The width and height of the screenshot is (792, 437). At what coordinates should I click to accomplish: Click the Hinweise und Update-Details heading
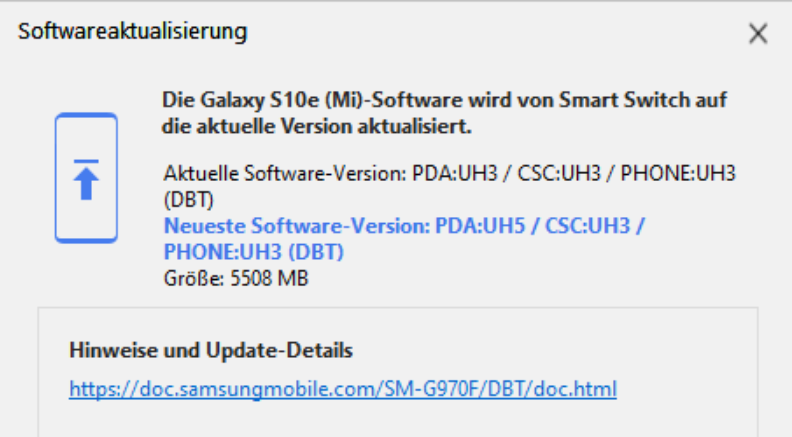pos(211,350)
